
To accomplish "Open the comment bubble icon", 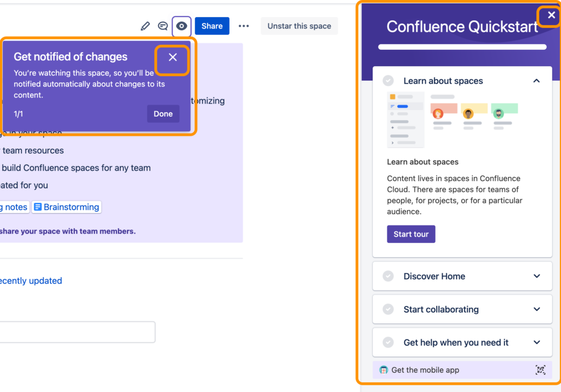I will pos(163,26).
